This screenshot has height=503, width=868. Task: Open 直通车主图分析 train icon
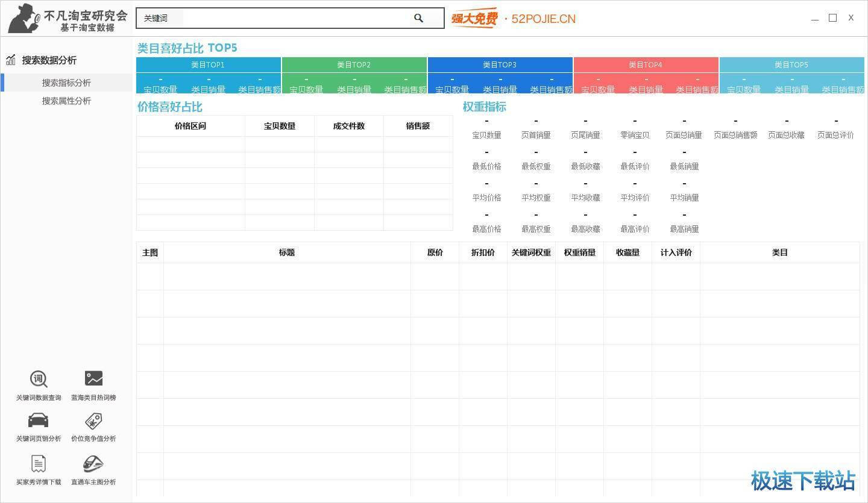click(x=93, y=463)
